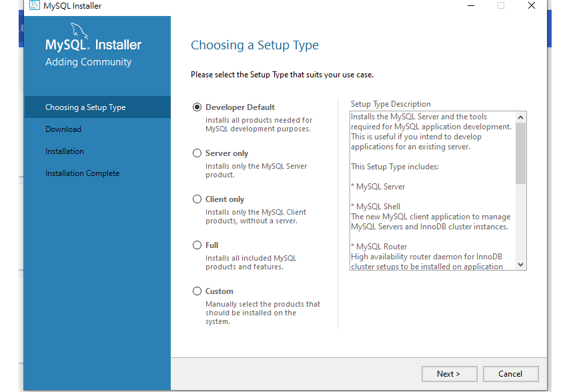Image resolution: width=571 pixels, height=392 pixels.
Task: Click 'Installs all included MySQL products' description
Action: (251, 263)
